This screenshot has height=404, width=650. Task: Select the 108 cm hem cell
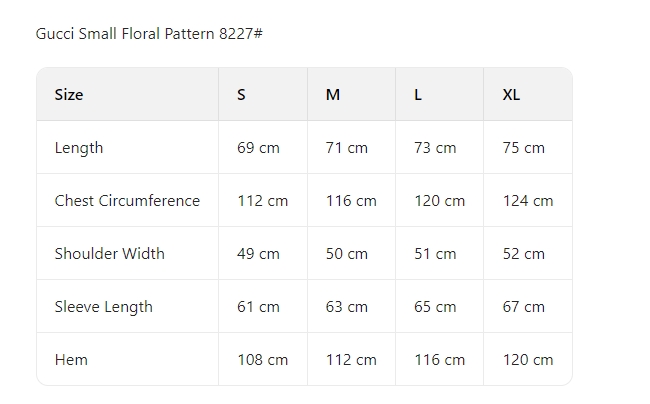pos(262,360)
